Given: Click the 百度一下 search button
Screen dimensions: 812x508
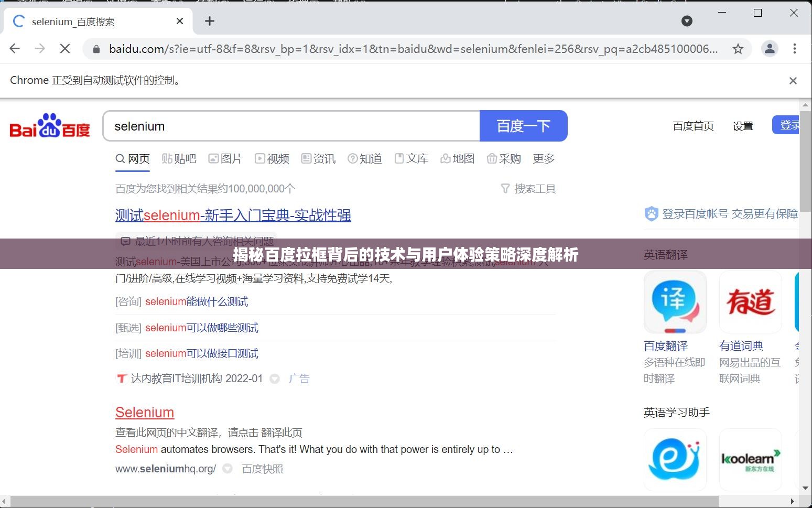Looking at the screenshot, I should point(524,126).
